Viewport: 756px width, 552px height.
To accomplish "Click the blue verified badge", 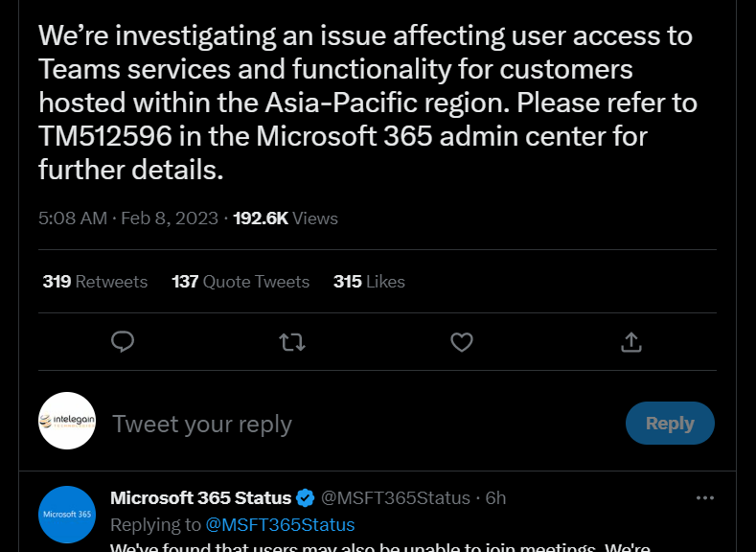I will (x=306, y=497).
